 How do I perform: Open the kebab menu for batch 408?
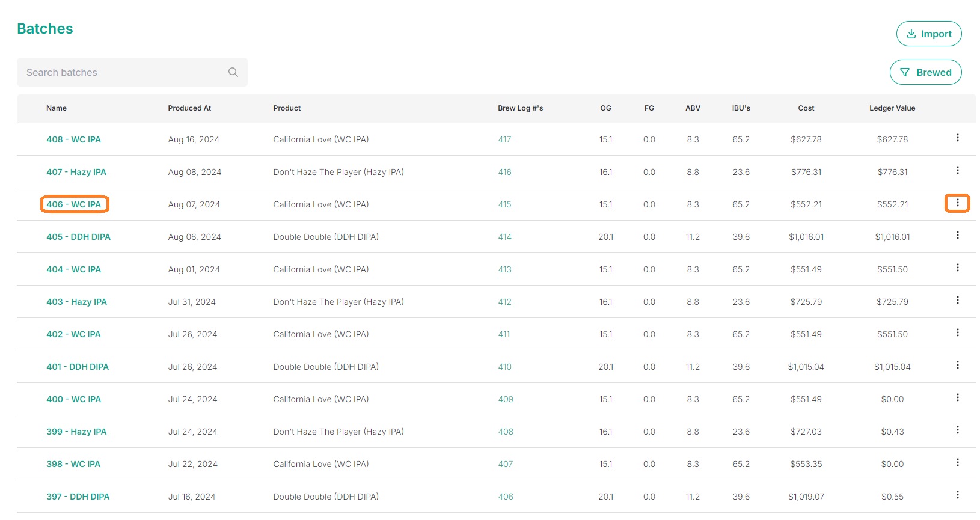pos(957,138)
